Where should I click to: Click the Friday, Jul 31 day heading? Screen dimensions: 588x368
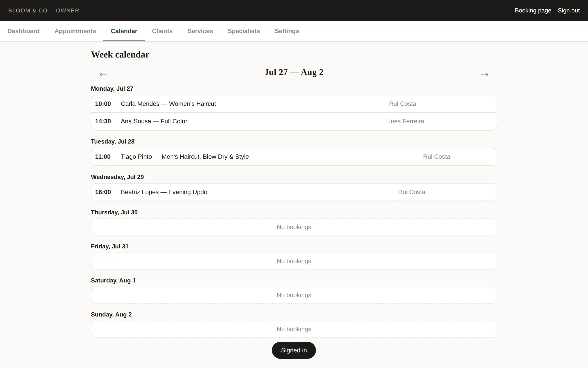coord(110,246)
